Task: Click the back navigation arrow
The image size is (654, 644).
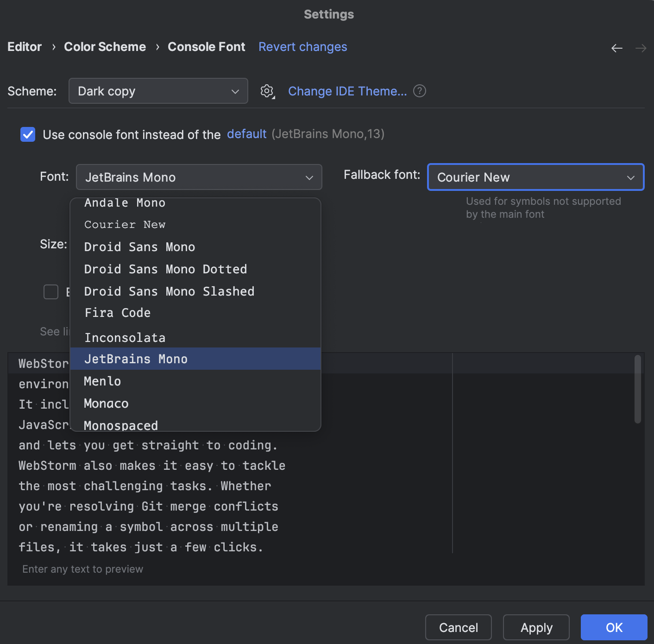Action: (x=616, y=48)
